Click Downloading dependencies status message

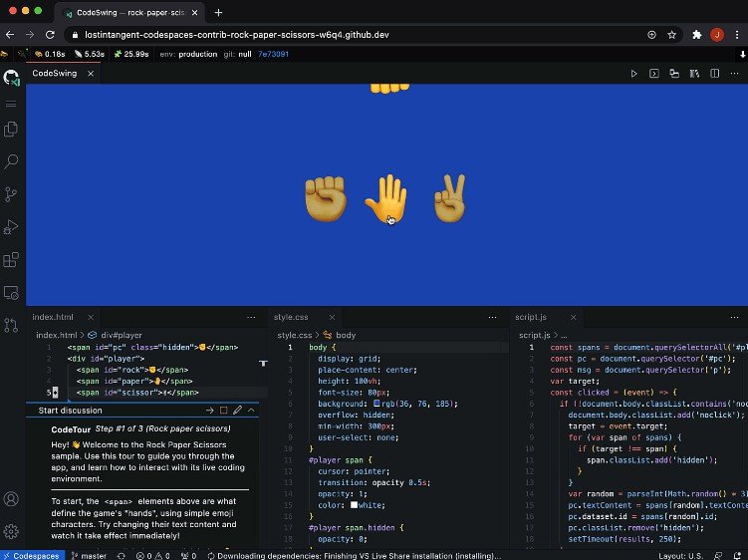coord(355,556)
